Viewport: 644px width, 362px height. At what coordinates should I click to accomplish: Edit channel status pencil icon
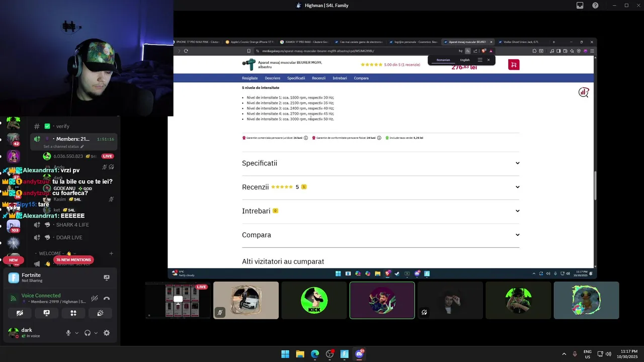tap(82, 146)
